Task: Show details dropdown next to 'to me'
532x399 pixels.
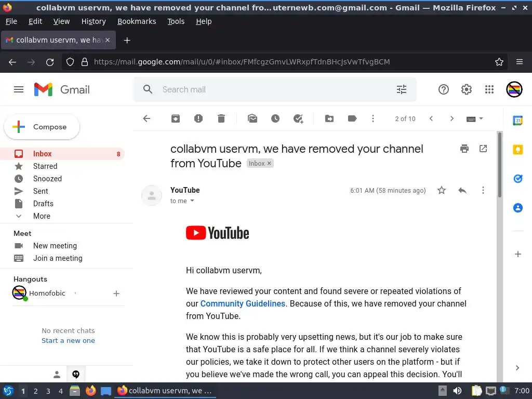Action: 192,201
